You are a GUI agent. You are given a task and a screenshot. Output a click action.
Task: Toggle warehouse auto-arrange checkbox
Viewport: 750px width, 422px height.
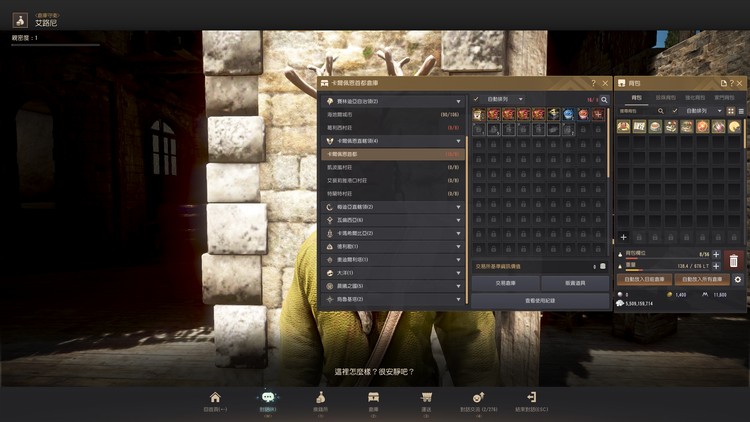tap(476, 100)
